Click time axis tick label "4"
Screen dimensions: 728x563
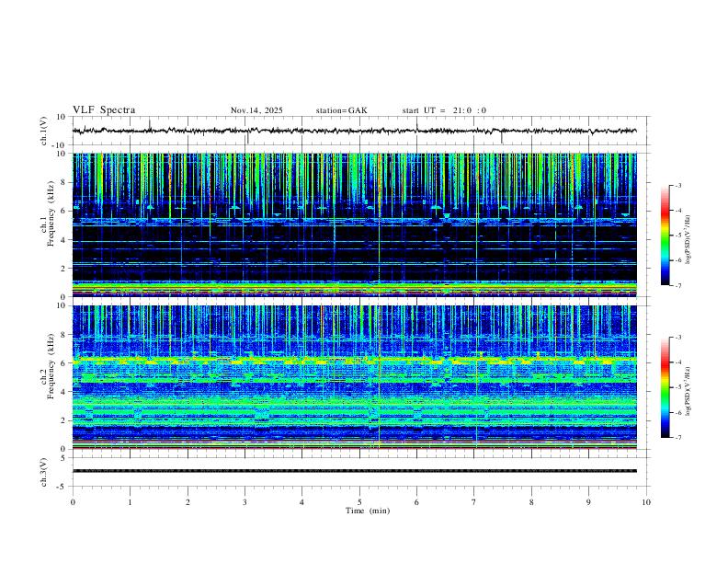coord(301,502)
